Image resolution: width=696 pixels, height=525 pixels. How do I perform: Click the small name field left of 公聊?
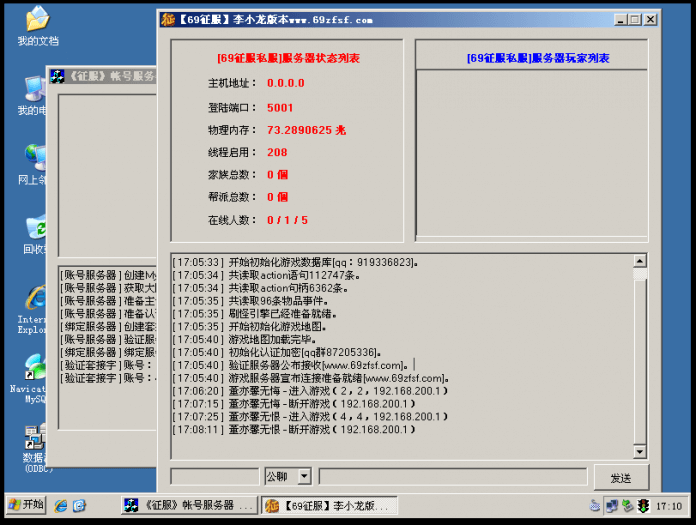(214, 477)
